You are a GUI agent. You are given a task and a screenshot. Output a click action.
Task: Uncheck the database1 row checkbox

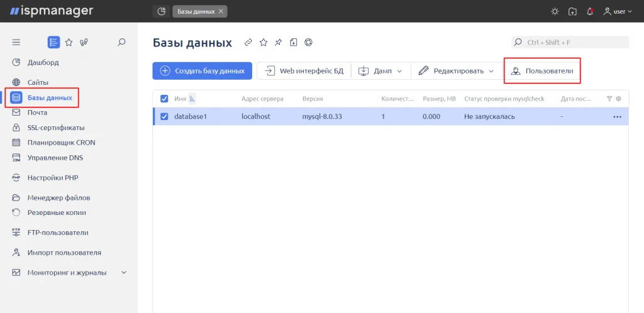(x=164, y=116)
